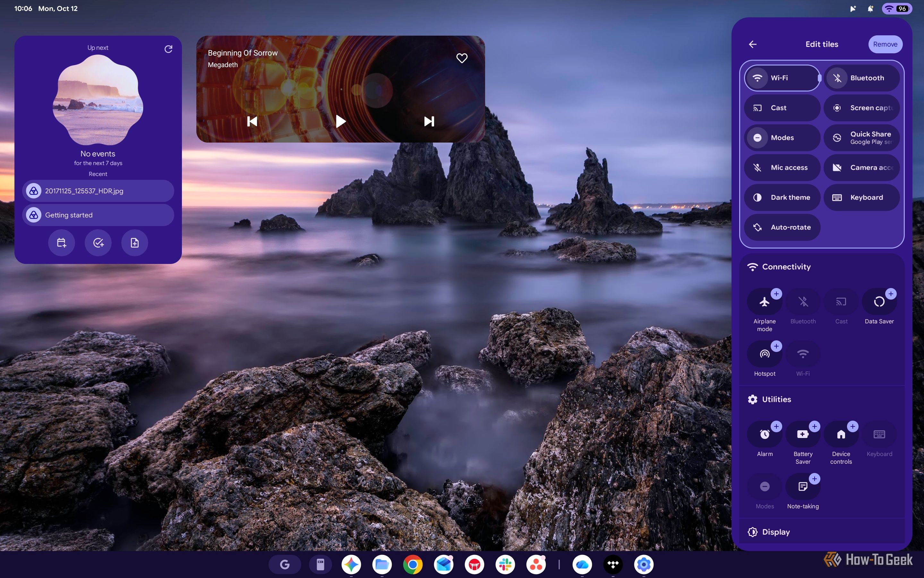Open the Utilities section header
Image resolution: width=924 pixels, height=578 pixels.
(769, 399)
